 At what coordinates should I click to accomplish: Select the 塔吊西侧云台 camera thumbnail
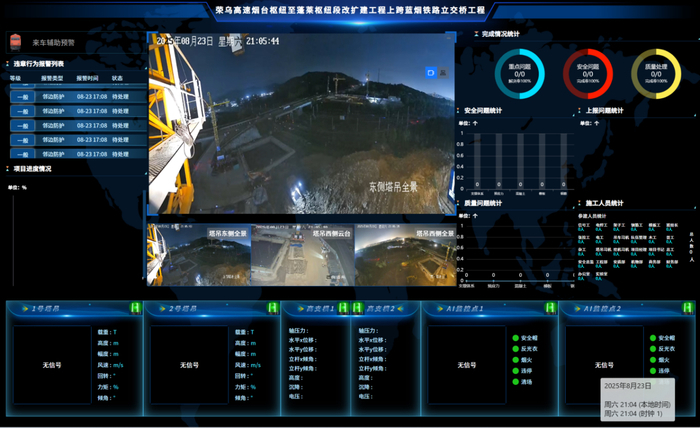300,254
